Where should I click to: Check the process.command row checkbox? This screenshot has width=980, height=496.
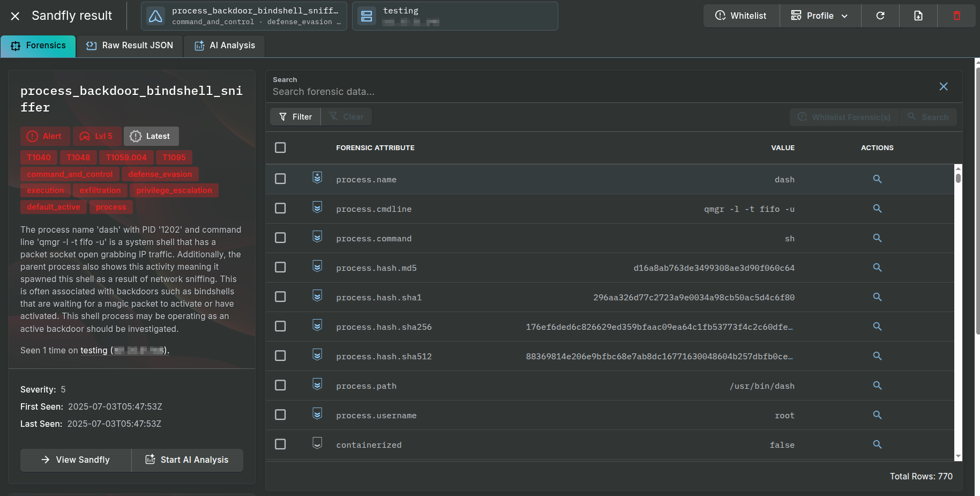[x=280, y=238]
